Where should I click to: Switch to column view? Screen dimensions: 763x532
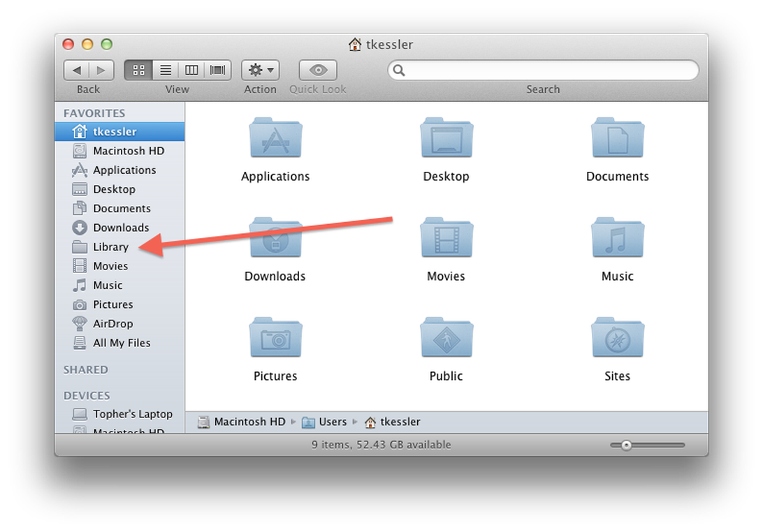(x=191, y=70)
